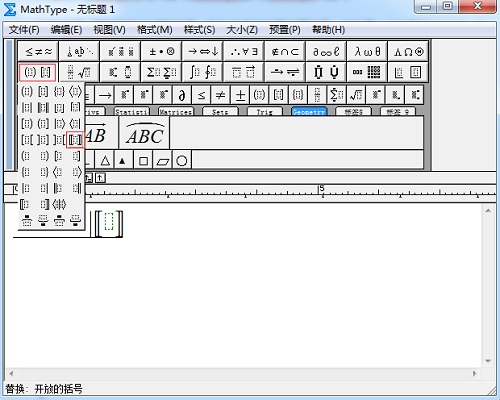Open the matrix templates palette
The width and height of the screenshot is (500, 400).
click(x=367, y=72)
